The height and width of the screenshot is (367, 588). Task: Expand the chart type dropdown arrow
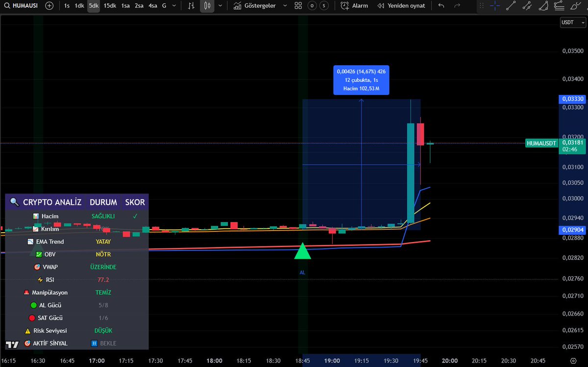(220, 6)
